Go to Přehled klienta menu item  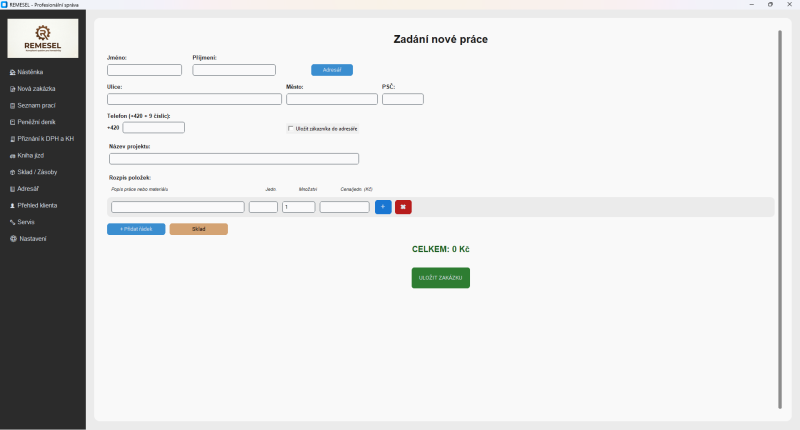point(39,205)
